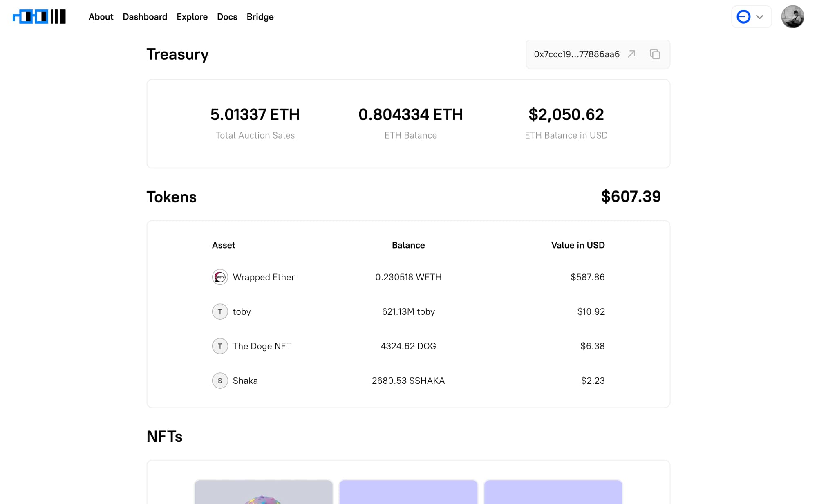Screen dimensions: 817x504
Task: Open the Explore page
Action: point(192,17)
